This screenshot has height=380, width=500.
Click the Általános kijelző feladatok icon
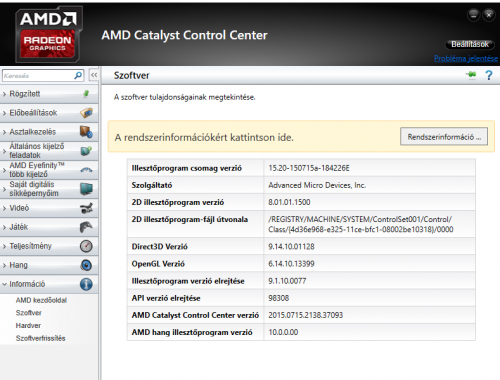(86, 151)
